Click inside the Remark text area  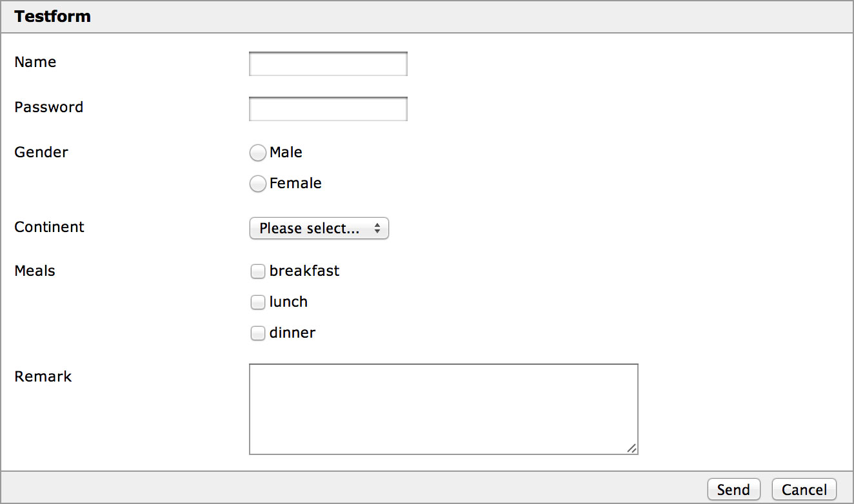click(x=444, y=407)
